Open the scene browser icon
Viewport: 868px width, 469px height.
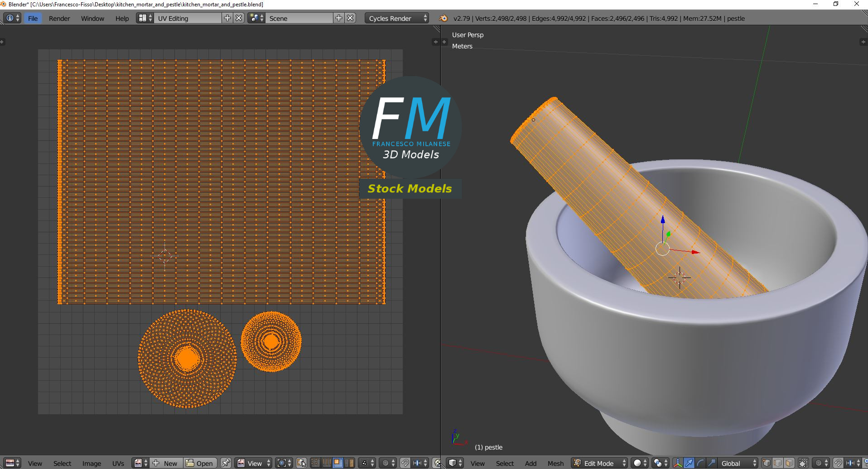[x=256, y=18]
